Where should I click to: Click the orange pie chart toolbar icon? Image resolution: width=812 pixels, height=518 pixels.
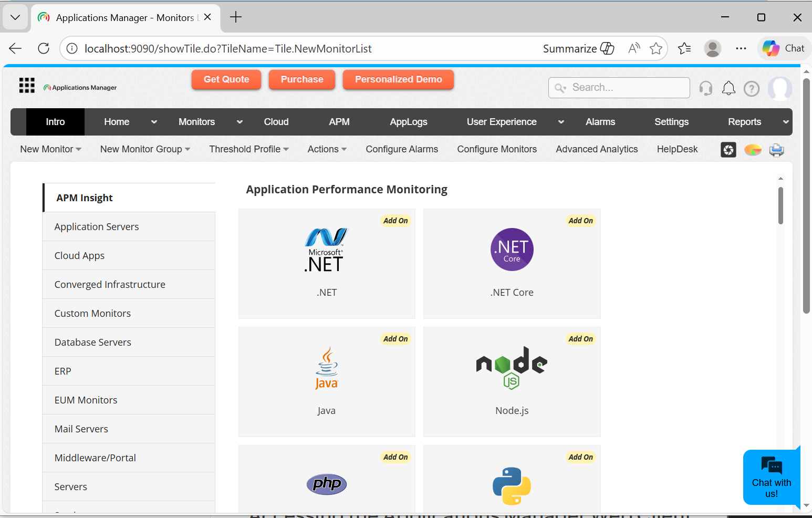(753, 150)
